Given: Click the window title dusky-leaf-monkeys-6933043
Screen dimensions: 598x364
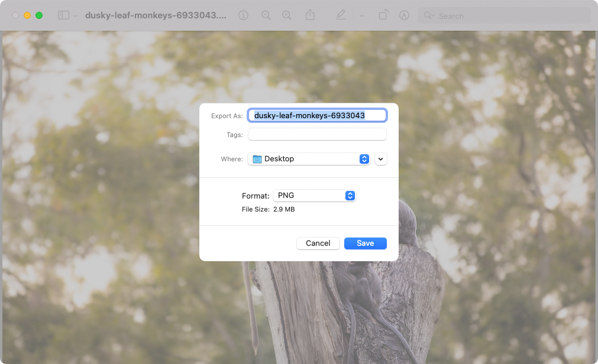Looking at the screenshot, I should [156, 15].
